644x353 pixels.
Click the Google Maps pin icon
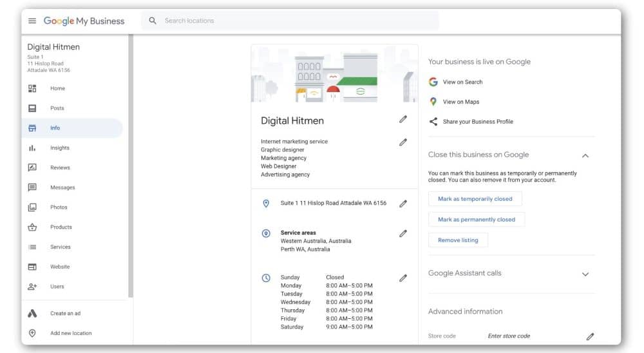coord(433,102)
